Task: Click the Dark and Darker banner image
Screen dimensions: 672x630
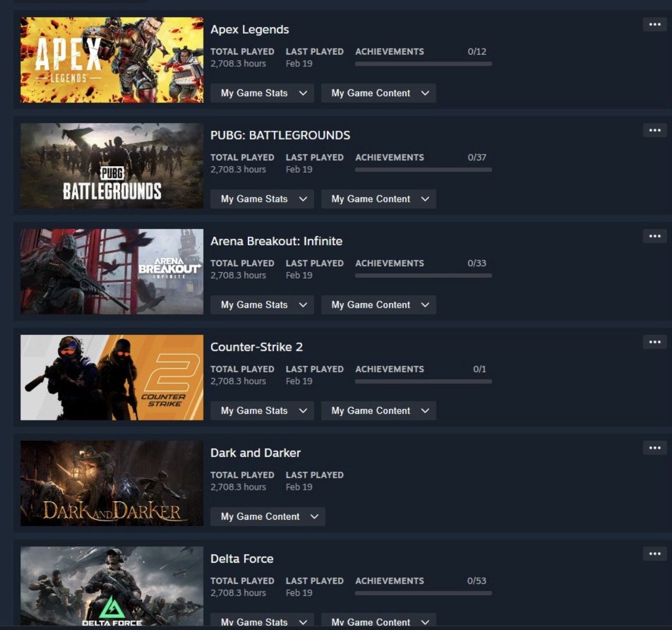Action: pos(112,483)
